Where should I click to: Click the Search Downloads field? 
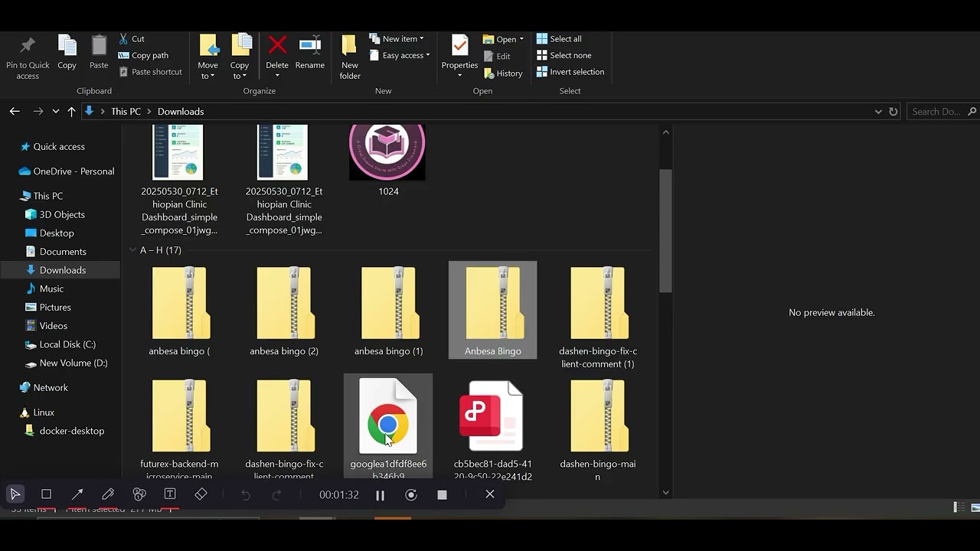coord(942,112)
